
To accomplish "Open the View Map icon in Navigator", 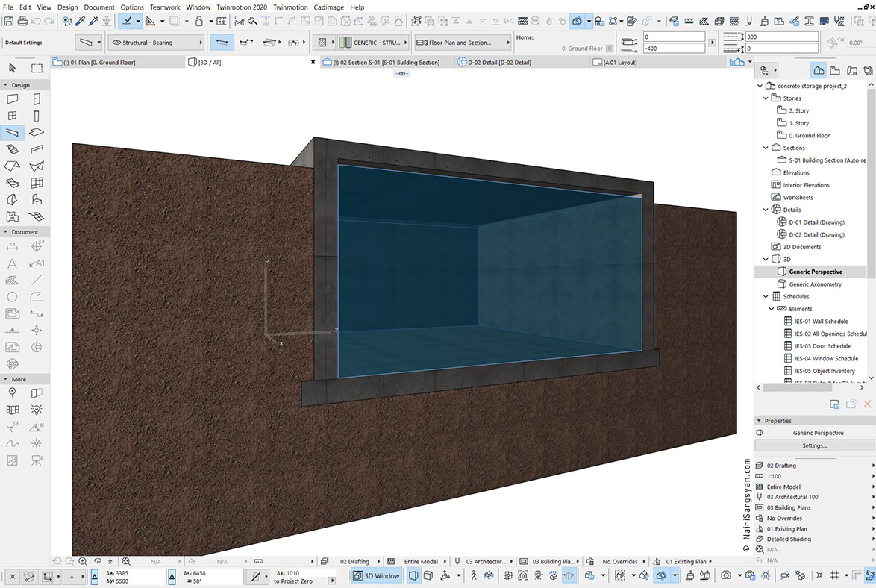I will coord(835,70).
